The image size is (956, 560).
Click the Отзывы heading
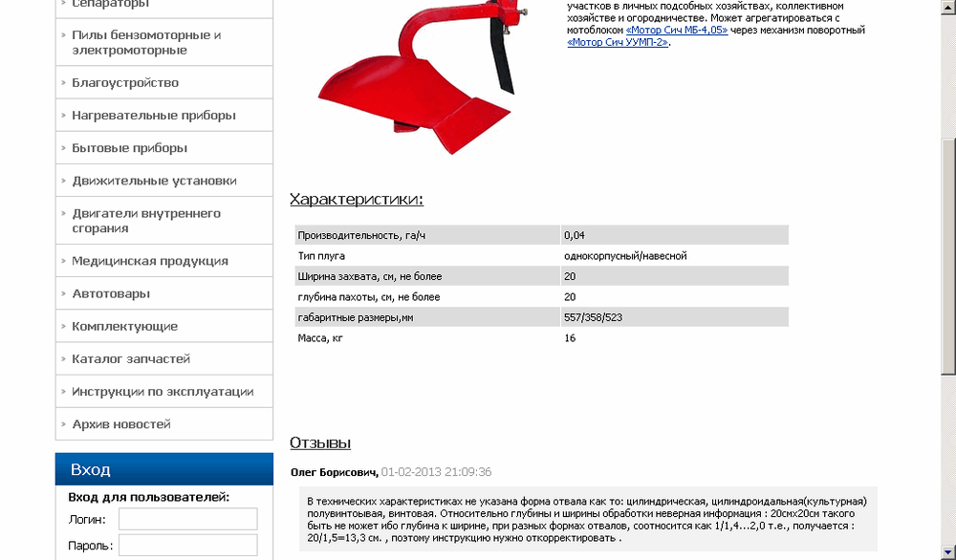coord(320,443)
